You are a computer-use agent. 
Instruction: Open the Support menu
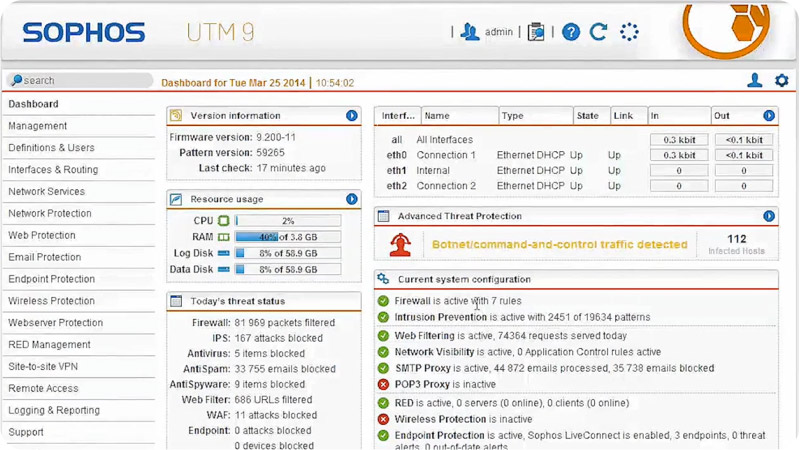tap(26, 432)
